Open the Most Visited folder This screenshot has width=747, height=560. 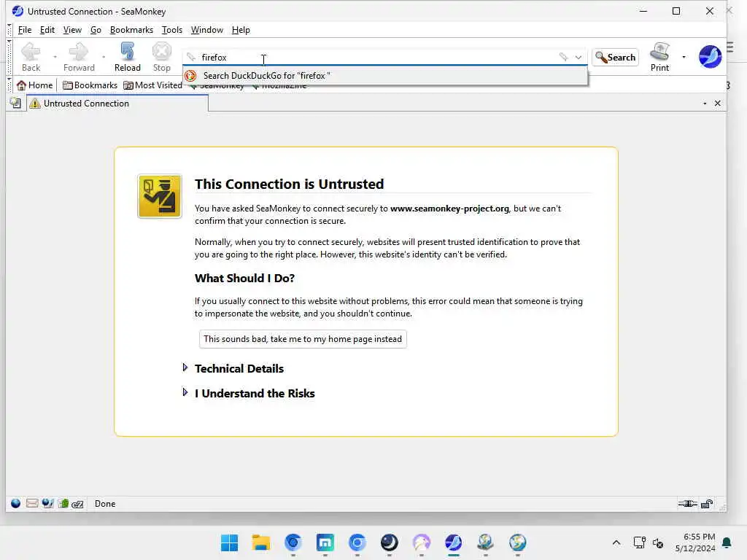tap(152, 85)
